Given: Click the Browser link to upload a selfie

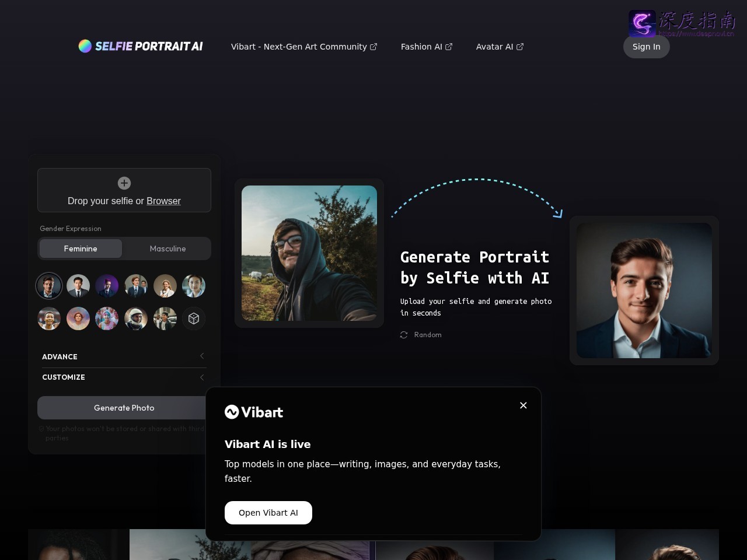Looking at the screenshot, I should click(x=163, y=201).
